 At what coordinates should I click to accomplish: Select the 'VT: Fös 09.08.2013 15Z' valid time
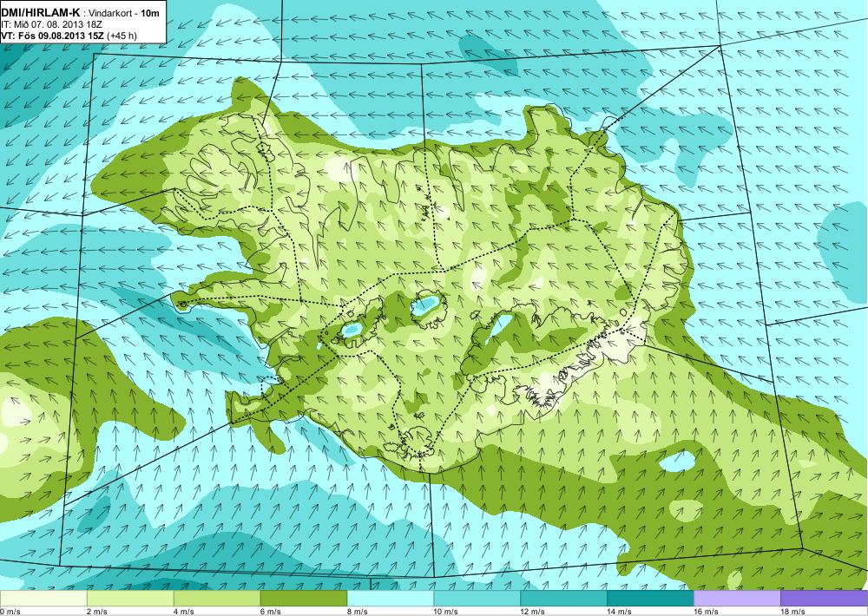pyautogui.click(x=53, y=36)
